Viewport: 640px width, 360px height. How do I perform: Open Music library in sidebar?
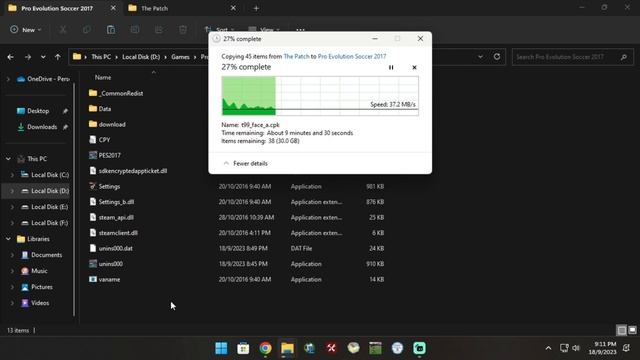coord(39,271)
